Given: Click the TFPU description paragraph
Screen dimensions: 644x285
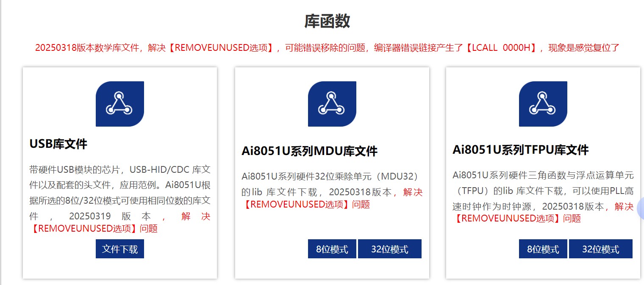Looking at the screenshot, I should coord(543,197).
